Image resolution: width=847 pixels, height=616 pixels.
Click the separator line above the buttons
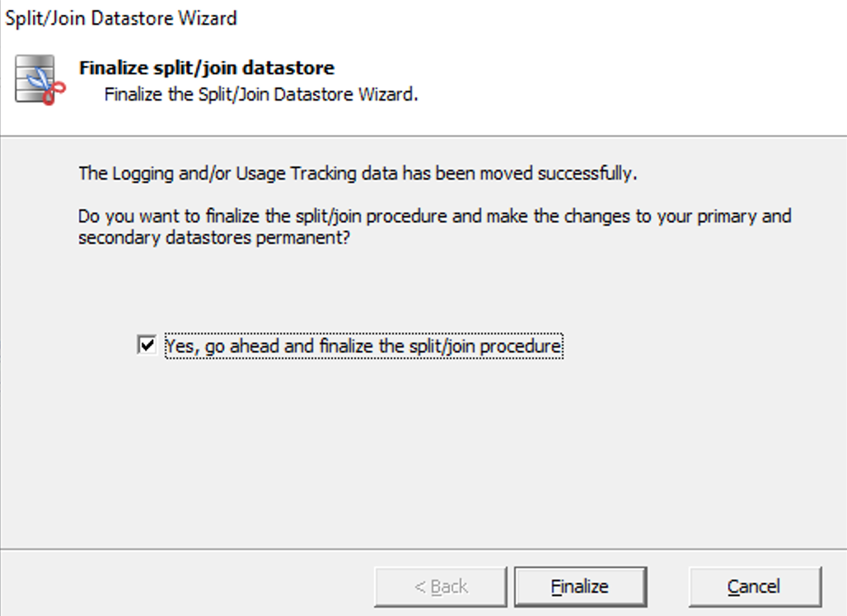(423, 549)
